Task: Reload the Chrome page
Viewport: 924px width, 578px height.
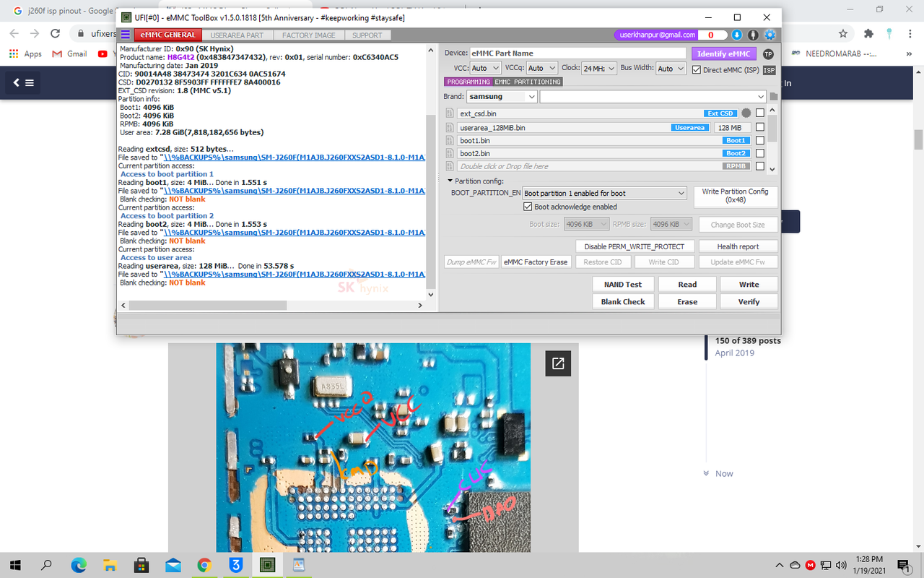Action: click(56, 33)
